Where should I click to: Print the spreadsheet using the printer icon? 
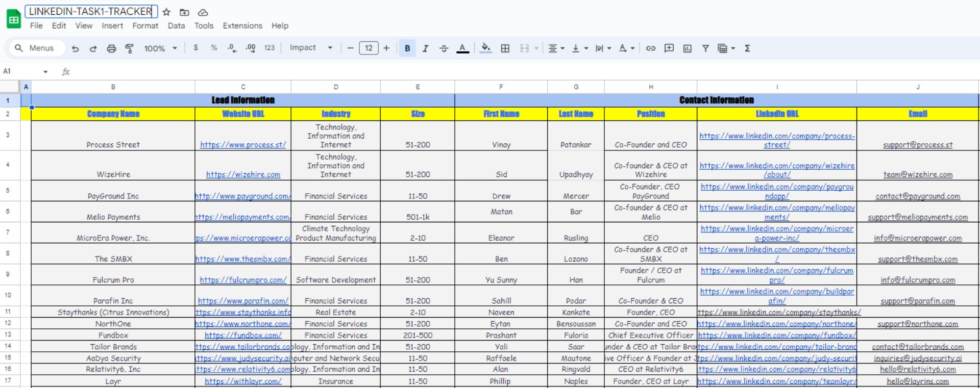111,48
